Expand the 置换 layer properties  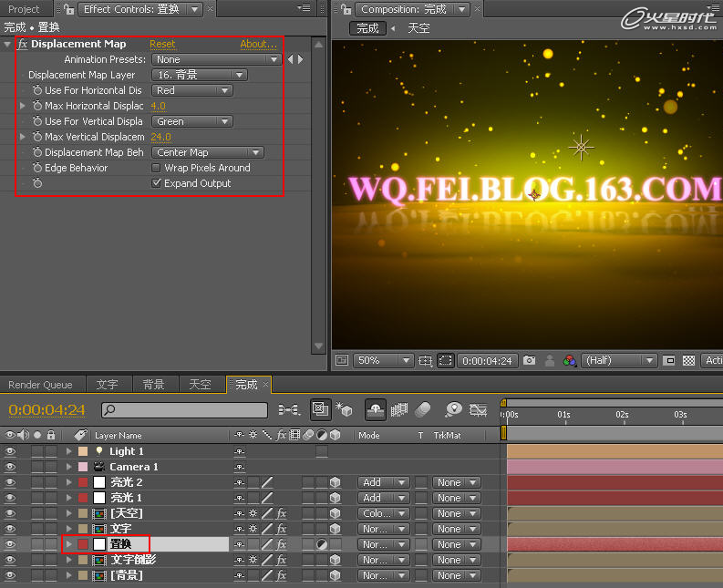[x=68, y=544]
